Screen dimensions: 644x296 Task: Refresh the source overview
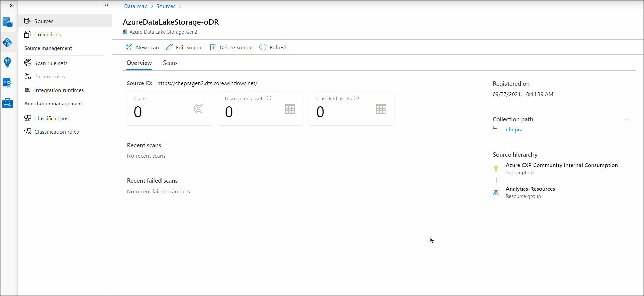tap(273, 47)
